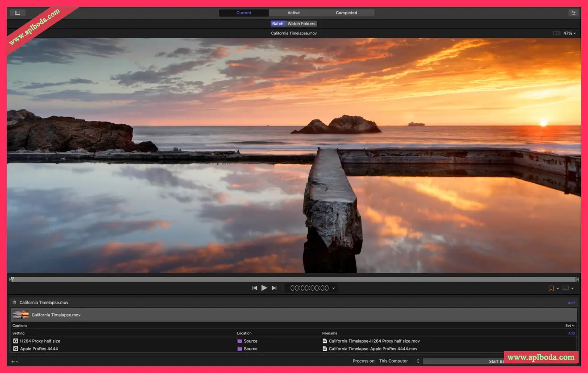Open the inspector pane icon
588x373 pixels.
(x=573, y=13)
